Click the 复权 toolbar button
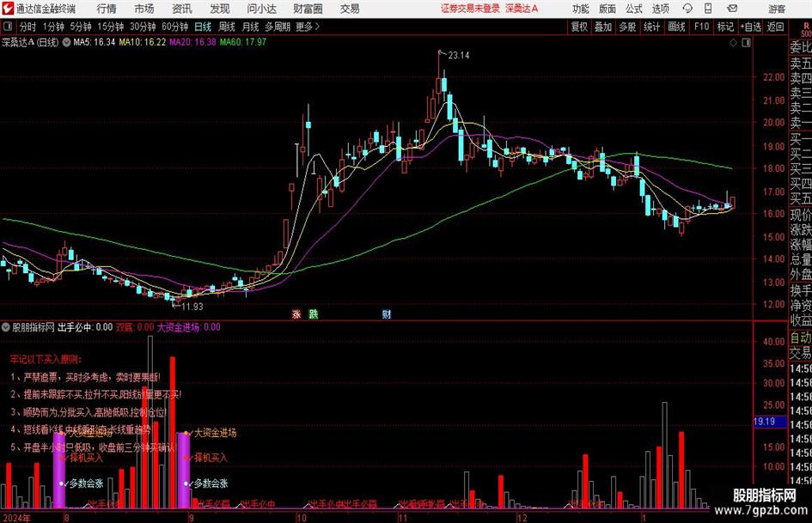Image resolution: width=812 pixels, height=523 pixels. point(579,27)
